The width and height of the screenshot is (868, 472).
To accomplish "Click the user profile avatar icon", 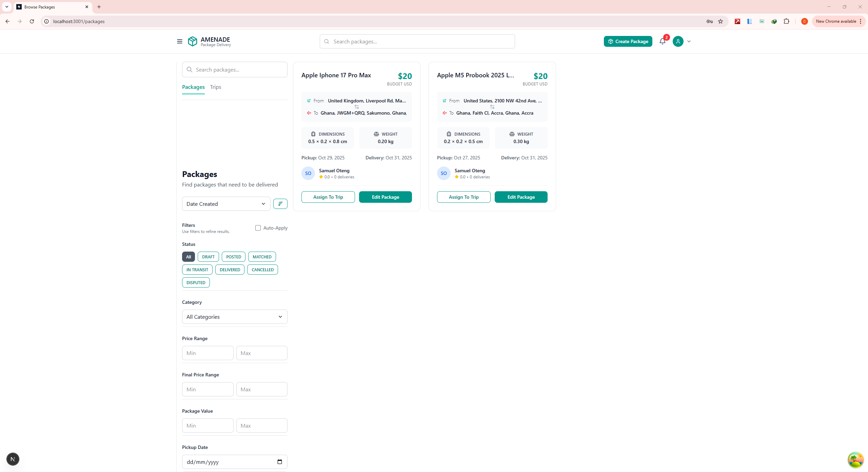I will coord(678,41).
